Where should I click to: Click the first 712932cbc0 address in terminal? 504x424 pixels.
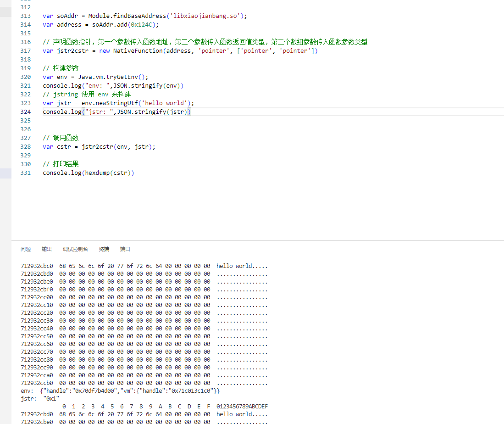point(37,266)
